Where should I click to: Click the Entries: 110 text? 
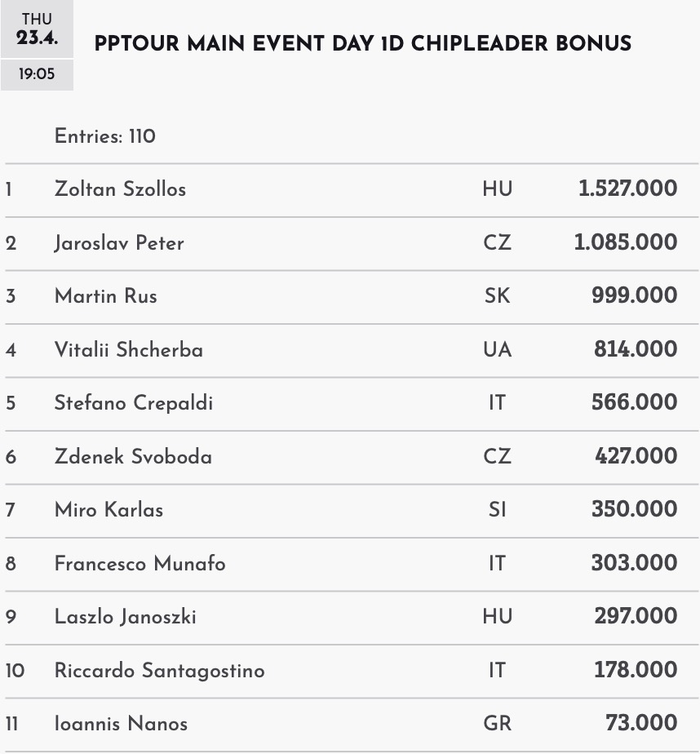click(104, 136)
